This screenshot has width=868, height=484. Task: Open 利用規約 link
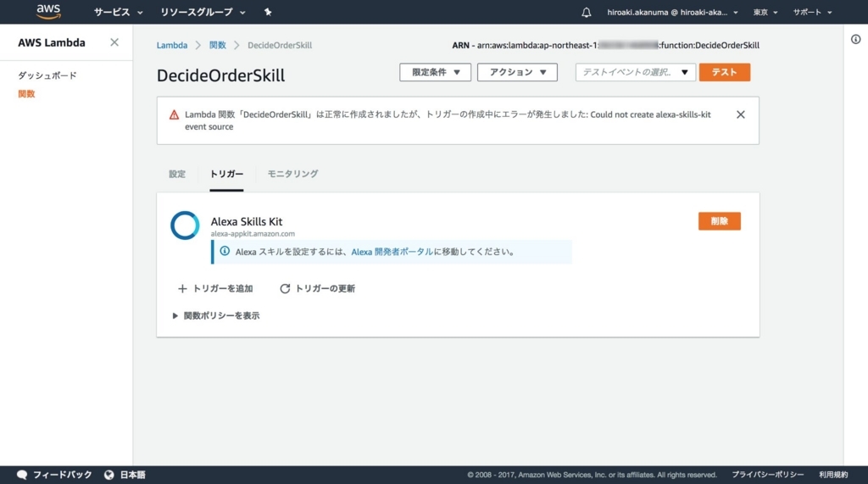833,475
